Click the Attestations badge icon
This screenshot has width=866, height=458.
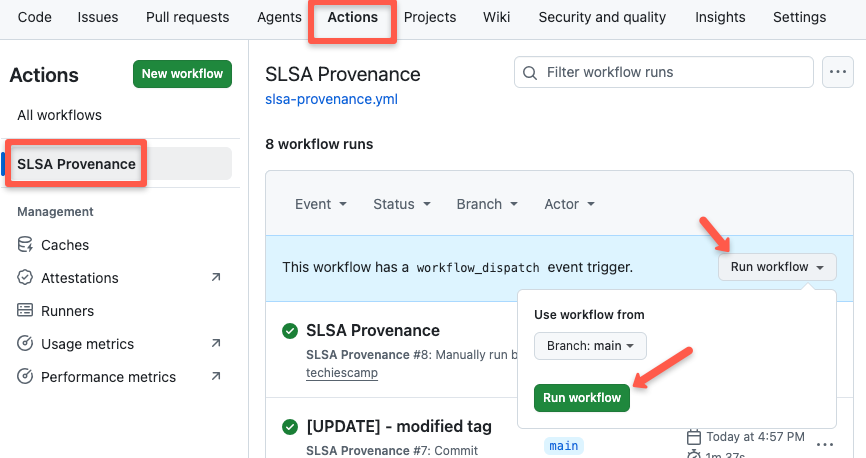[25, 277]
